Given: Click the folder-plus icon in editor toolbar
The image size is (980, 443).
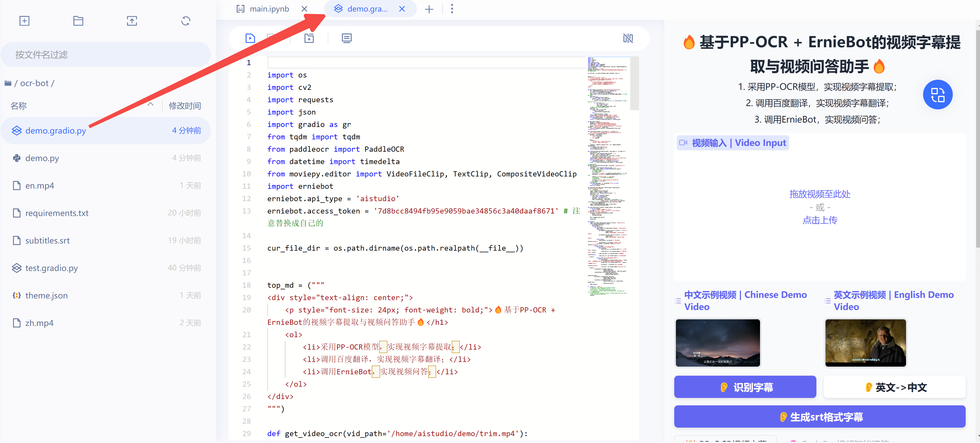Looking at the screenshot, I should click(x=309, y=38).
